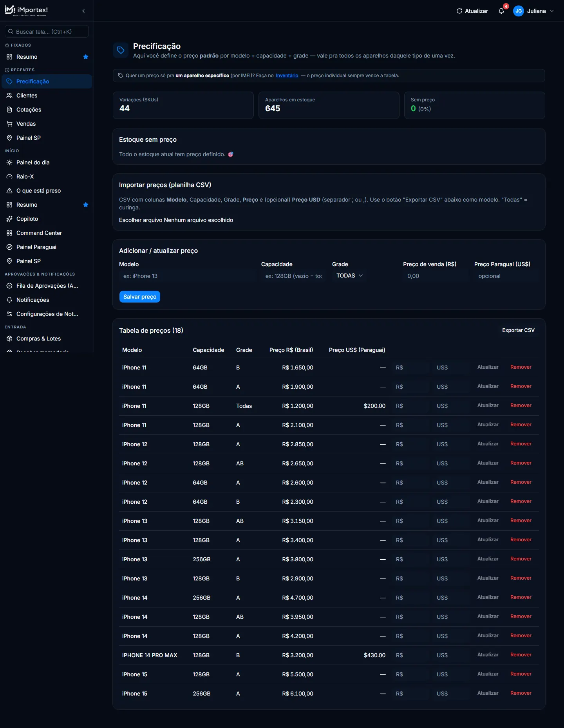Open Notificações bell item in sidebar
The image size is (564, 728).
(x=47, y=300)
